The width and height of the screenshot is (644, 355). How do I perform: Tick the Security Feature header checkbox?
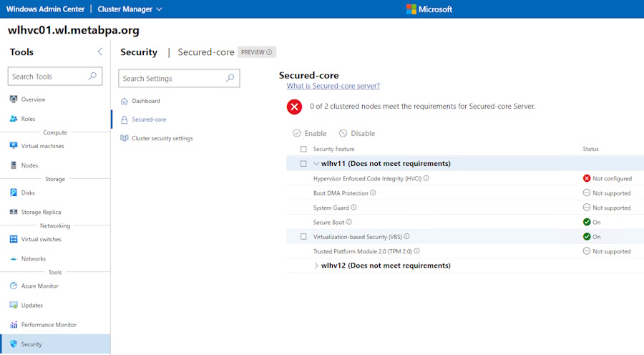coord(303,149)
